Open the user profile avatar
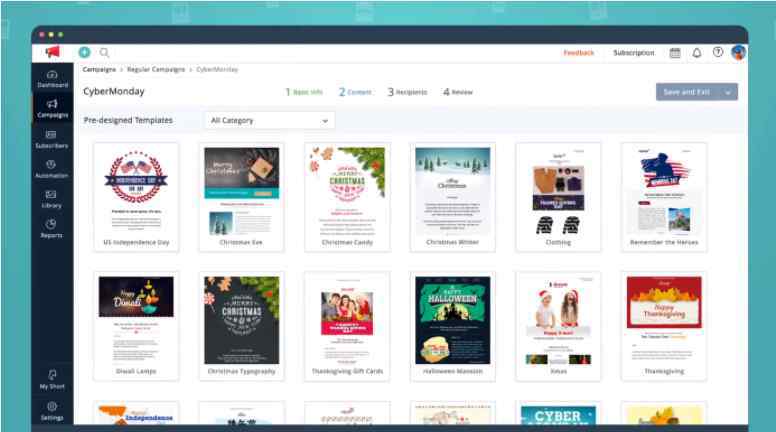The width and height of the screenshot is (776, 432). [x=738, y=52]
